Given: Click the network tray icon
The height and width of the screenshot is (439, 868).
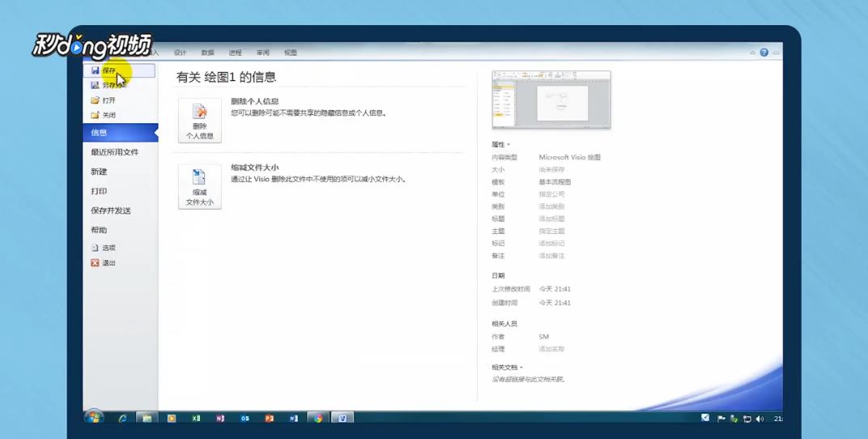Looking at the screenshot, I should pyautogui.click(x=747, y=419).
